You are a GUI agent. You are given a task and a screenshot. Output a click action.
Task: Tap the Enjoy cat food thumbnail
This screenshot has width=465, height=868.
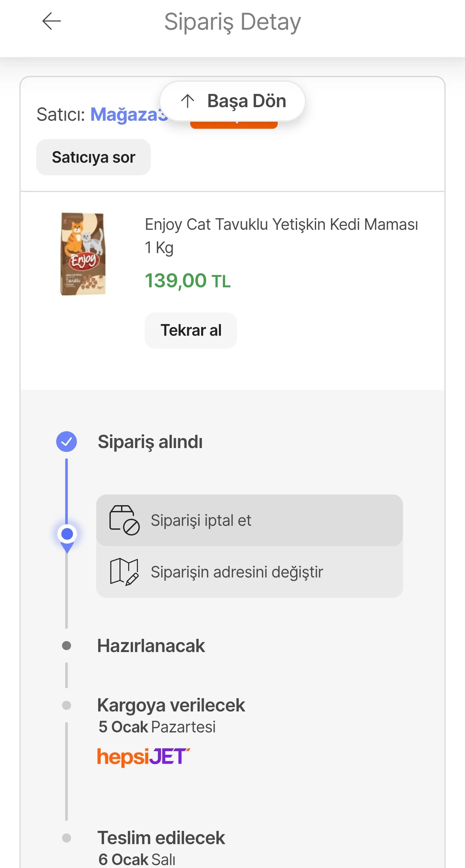click(83, 254)
